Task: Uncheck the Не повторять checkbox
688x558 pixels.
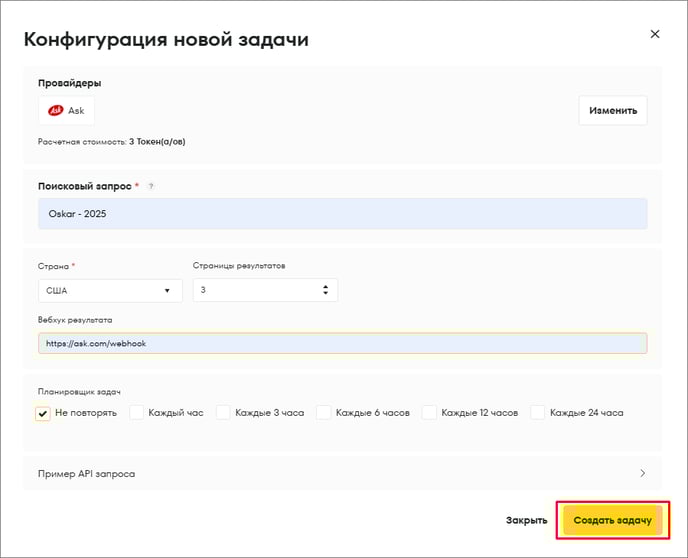Action: pos(43,413)
